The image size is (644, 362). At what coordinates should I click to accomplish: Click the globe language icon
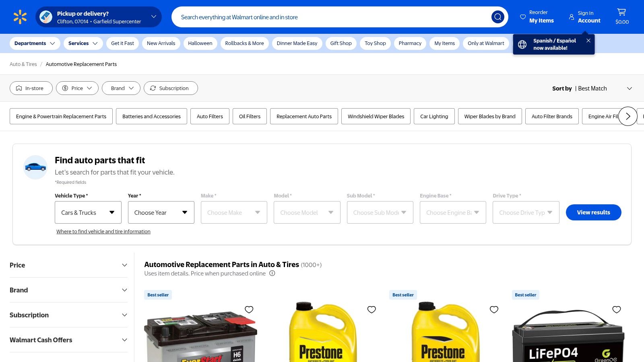click(x=522, y=44)
